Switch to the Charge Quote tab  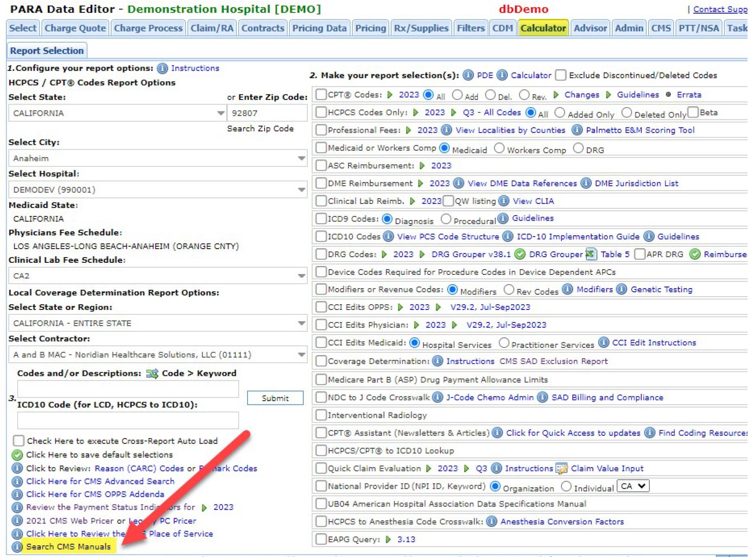tap(75, 28)
